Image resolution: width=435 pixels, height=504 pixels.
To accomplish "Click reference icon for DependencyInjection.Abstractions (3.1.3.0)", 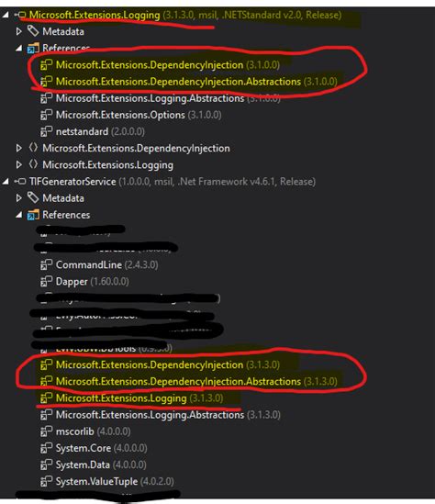I will tap(46, 382).
